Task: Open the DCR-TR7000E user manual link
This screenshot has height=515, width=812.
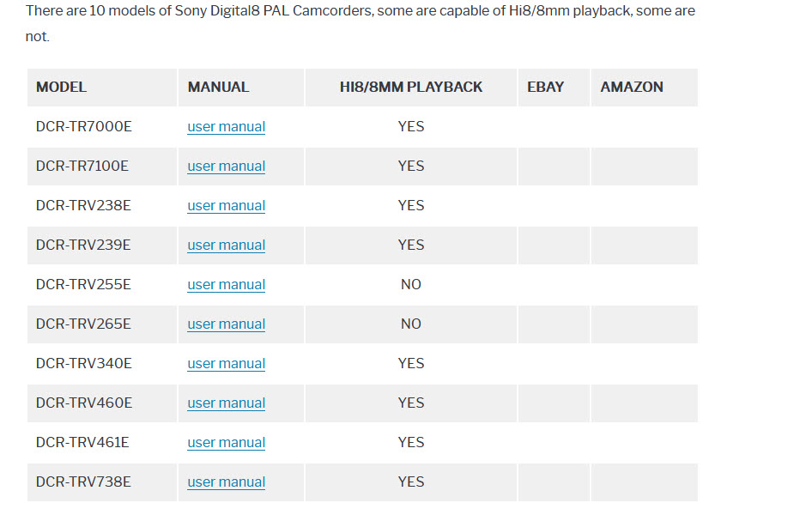Action: click(x=226, y=127)
